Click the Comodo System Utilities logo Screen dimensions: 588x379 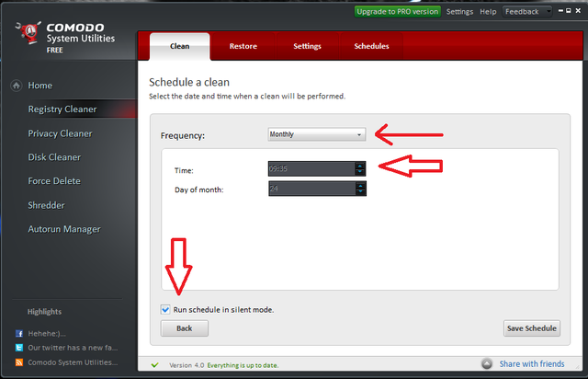[28, 33]
